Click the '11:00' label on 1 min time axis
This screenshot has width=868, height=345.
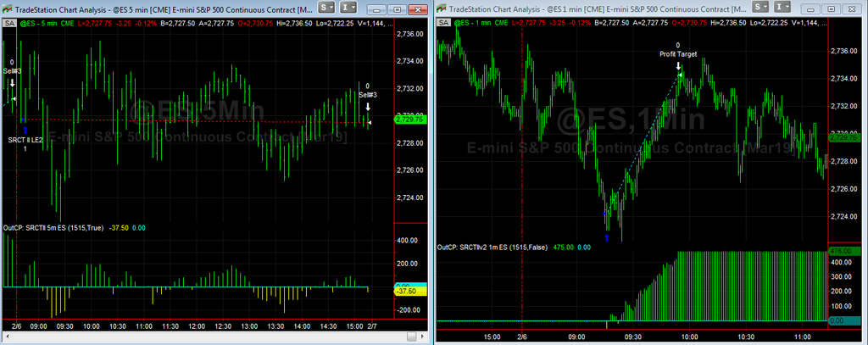tap(803, 337)
